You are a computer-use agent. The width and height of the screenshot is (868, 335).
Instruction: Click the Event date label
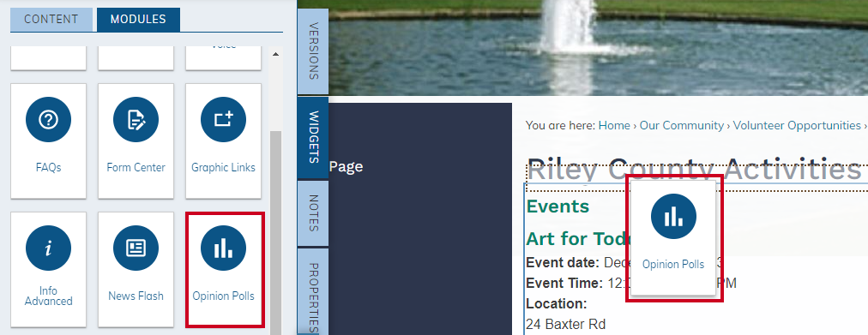tap(563, 262)
